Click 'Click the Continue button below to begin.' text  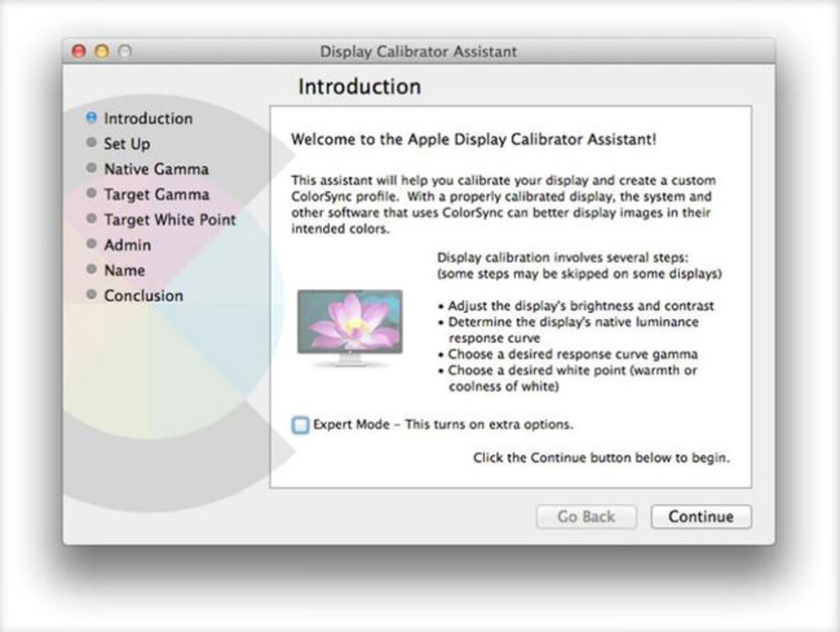[x=602, y=458]
